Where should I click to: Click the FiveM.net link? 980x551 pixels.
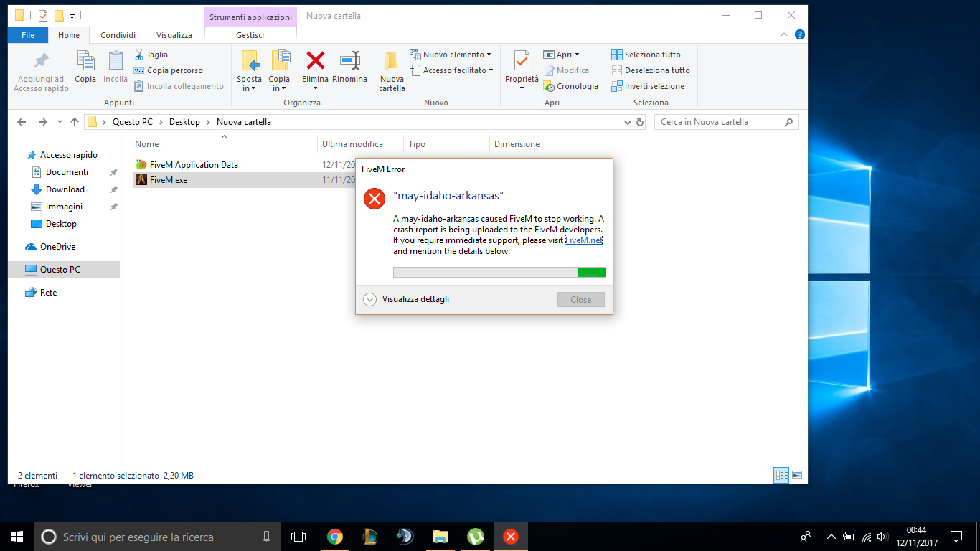point(584,240)
